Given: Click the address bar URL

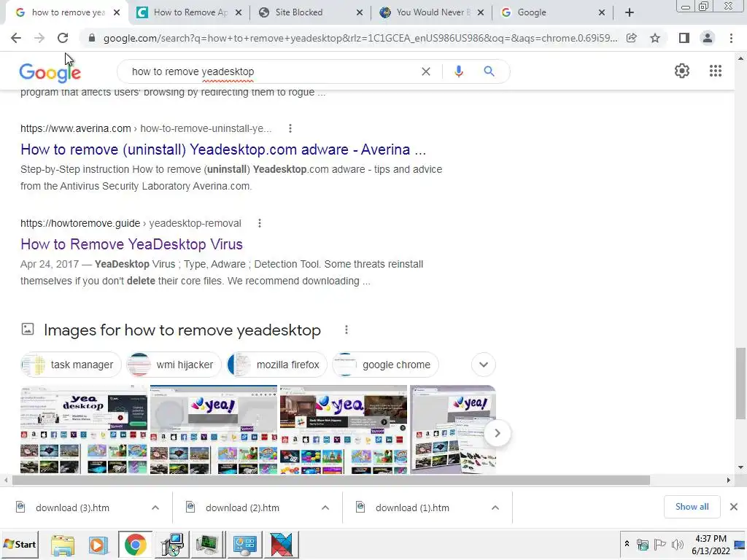Looking at the screenshot, I should point(360,38).
